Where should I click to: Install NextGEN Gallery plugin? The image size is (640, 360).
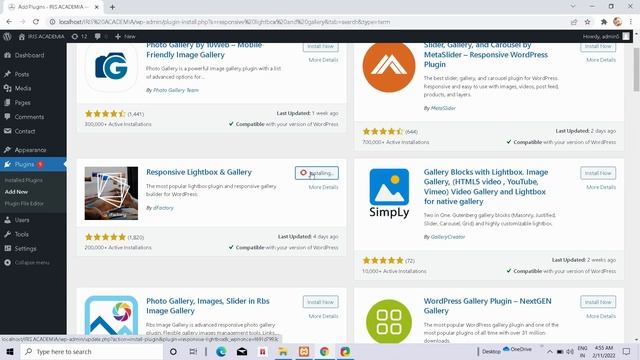click(598, 302)
